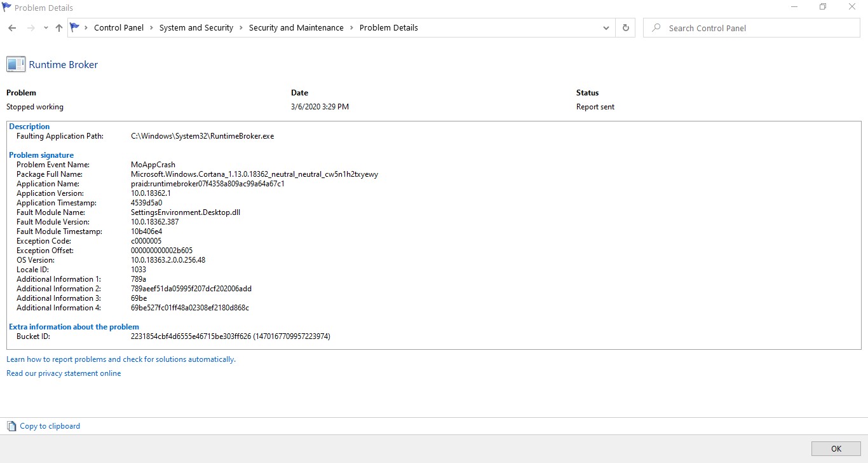Click the title bar flag icon
Viewport: 868px width, 463px height.
(x=7, y=8)
